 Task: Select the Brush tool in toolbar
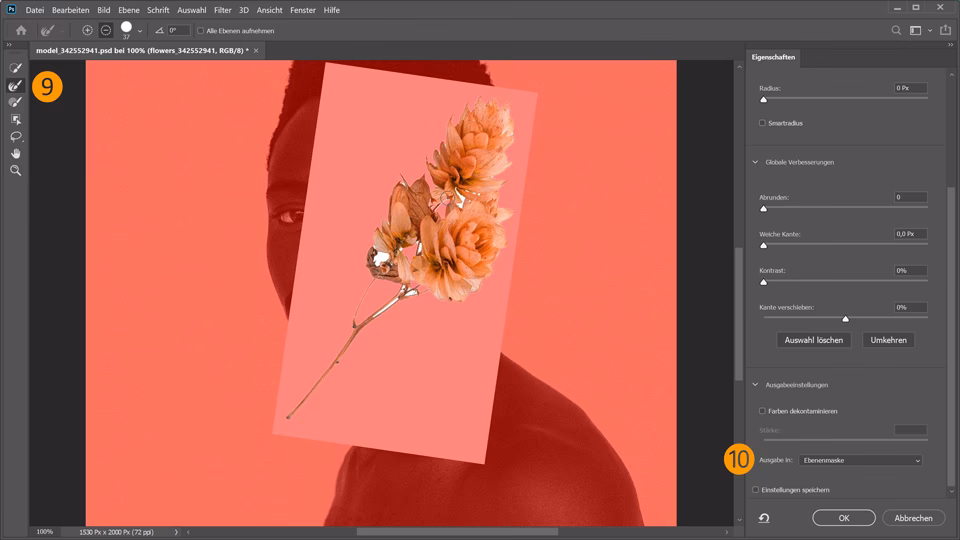[x=16, y=102]
